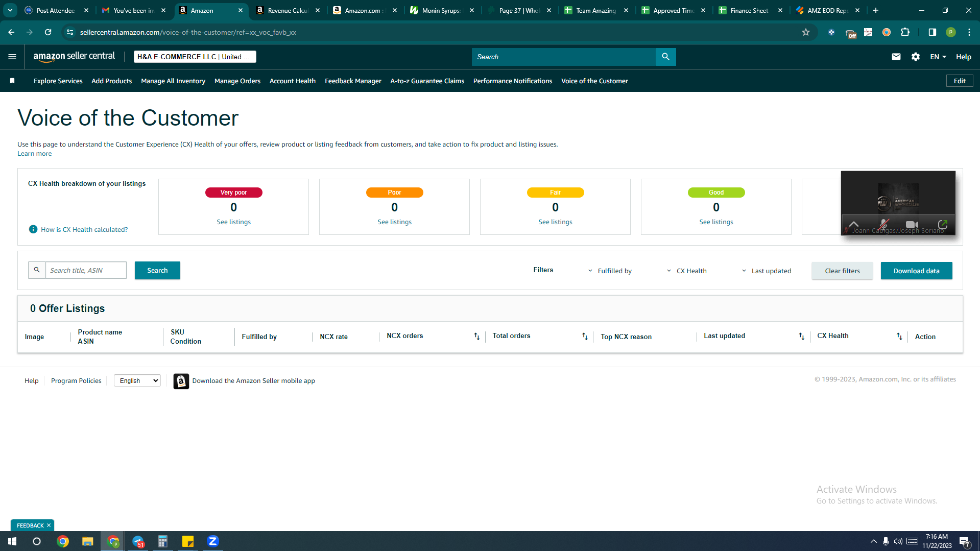The width and height of the screenshot is (980, 551).
Task: Sort by Last updated column arrows
Action: pos(801,336)
